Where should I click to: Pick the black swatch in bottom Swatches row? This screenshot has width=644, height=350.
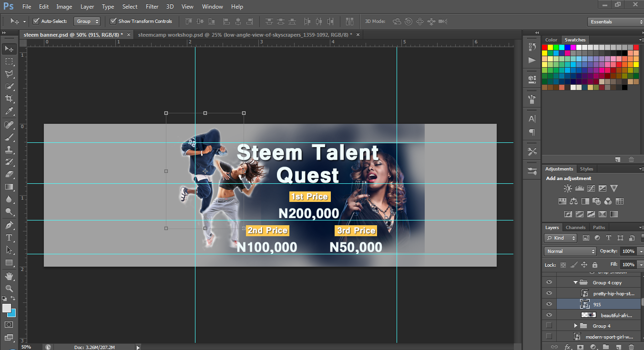tap(624, 87)
